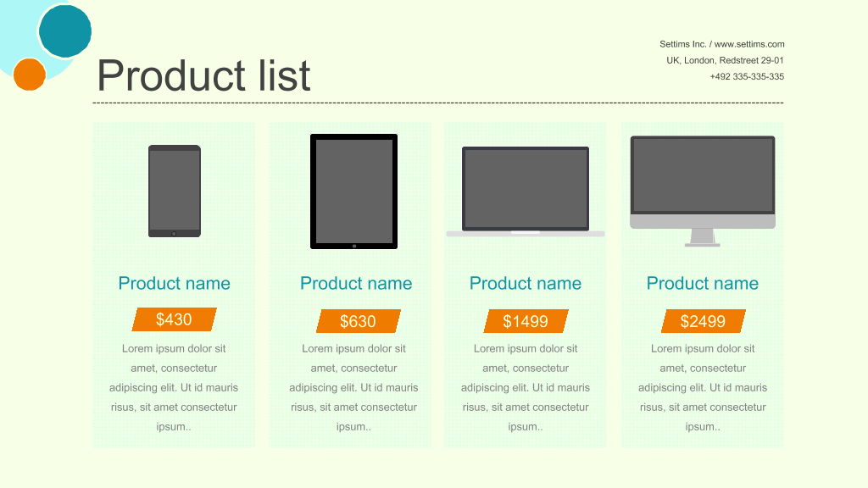Select the desktop monitor product icon
Image resolution: width=868 pixels, height=488 pixels.
click(x=703, y=191)
